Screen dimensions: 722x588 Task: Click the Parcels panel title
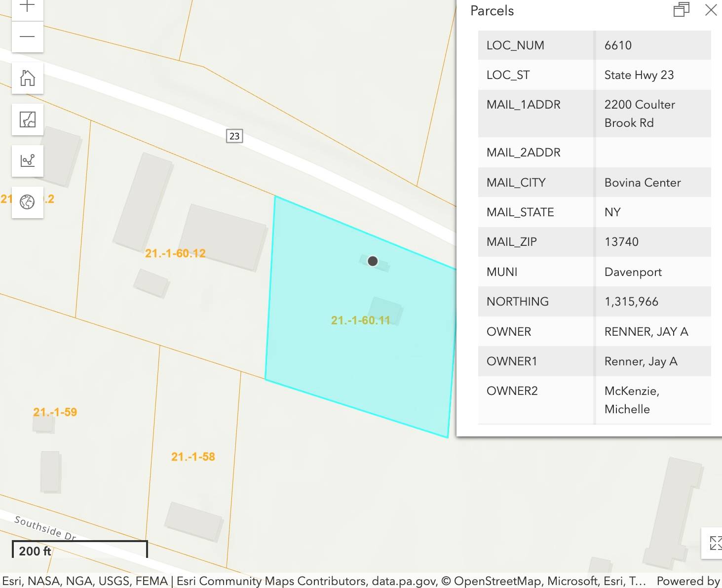click(x=492, y=10)
